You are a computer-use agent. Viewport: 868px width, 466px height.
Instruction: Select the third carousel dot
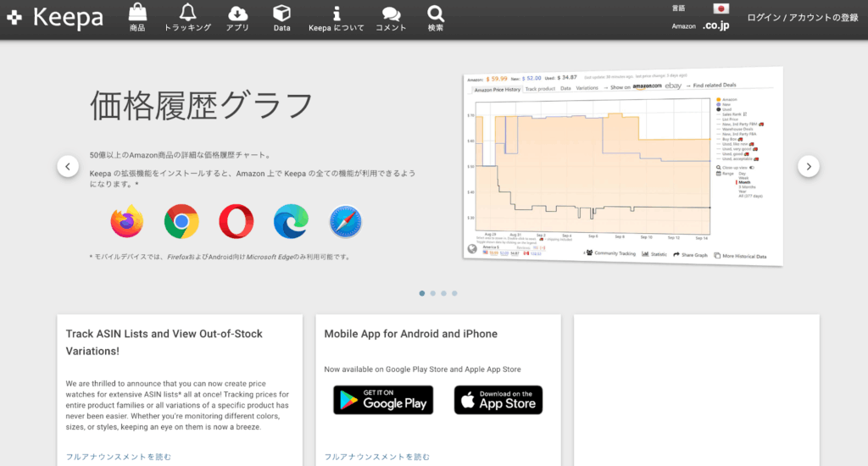tap(443, 293)
